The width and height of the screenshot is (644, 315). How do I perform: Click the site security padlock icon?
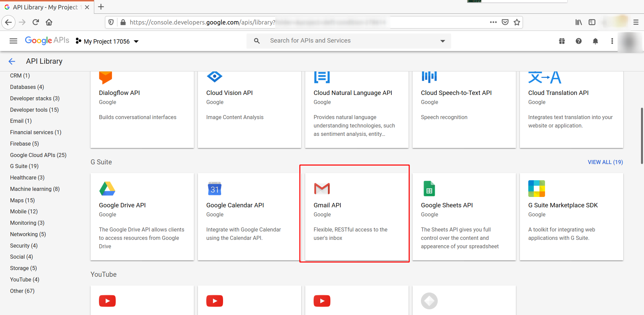[123, 22]
